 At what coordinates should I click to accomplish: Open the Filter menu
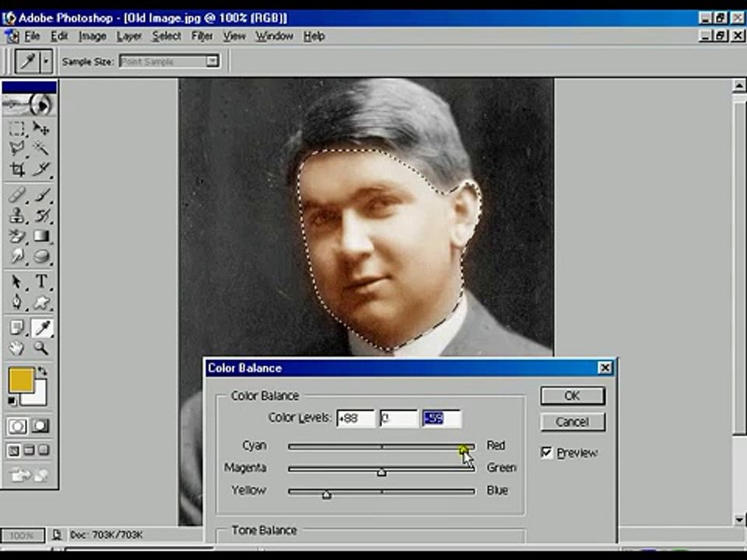coord(202,37)
